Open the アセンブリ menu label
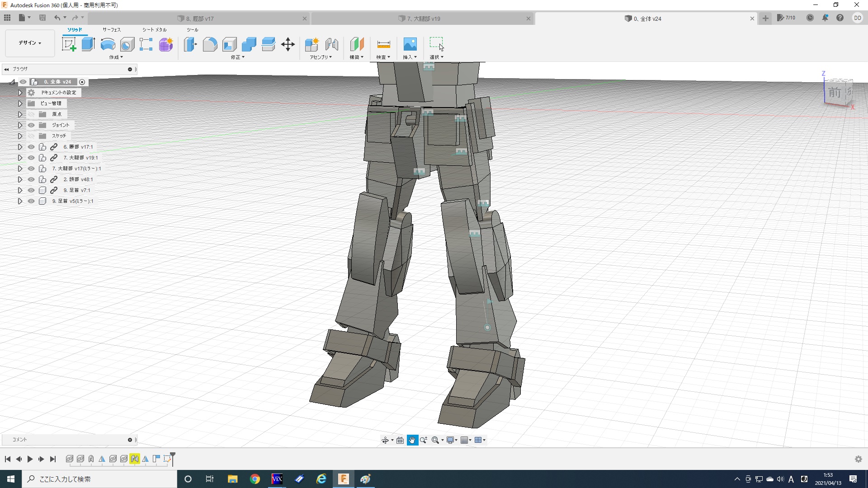Viewport: 868px width, 488px height. (321, 57)
